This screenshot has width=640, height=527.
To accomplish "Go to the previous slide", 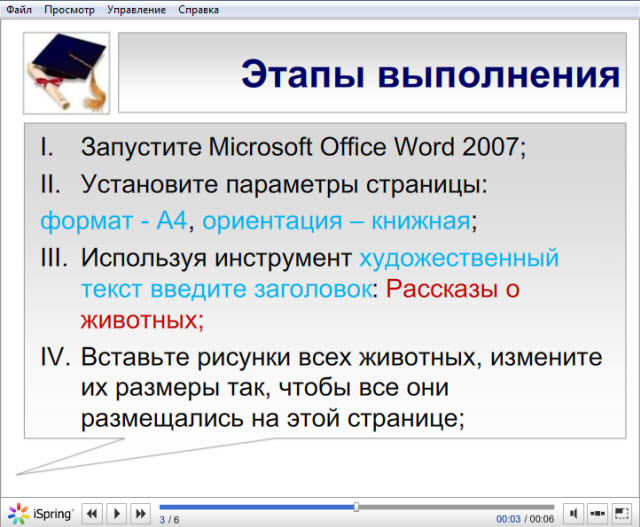I will 93,513.
